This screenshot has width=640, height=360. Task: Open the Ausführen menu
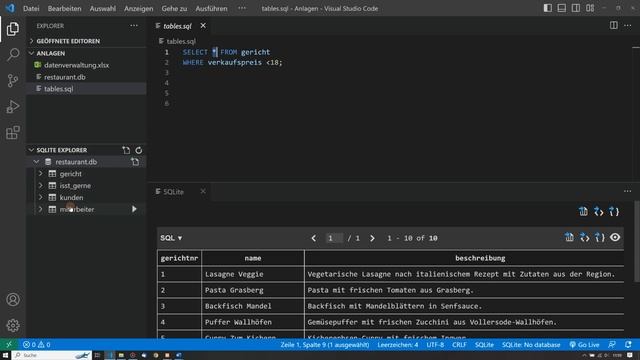pos(211,8)
